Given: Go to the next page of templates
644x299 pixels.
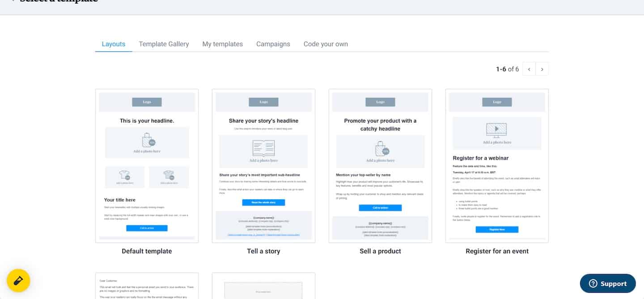Looking at the screenshot, I should click(x=542, y=69).
